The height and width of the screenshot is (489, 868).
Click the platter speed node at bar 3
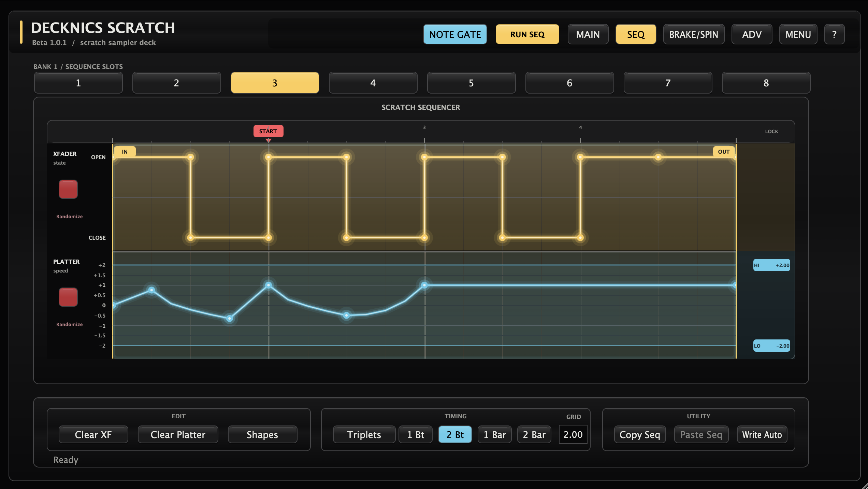tap(424, 285)
